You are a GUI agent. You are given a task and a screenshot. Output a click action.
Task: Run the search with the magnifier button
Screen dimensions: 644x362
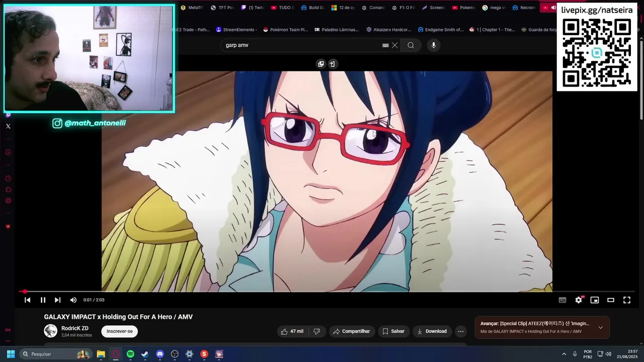411,45
